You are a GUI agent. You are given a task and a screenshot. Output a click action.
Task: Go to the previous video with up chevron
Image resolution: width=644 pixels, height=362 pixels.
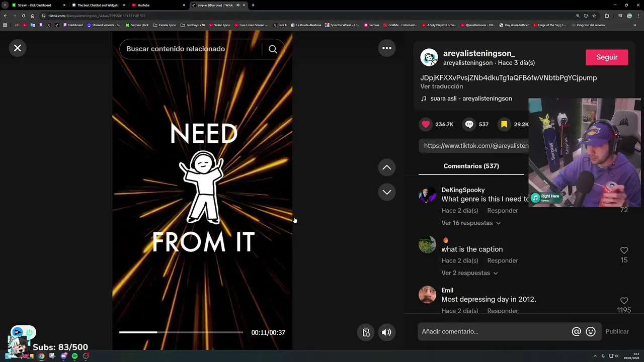[387, 167]
